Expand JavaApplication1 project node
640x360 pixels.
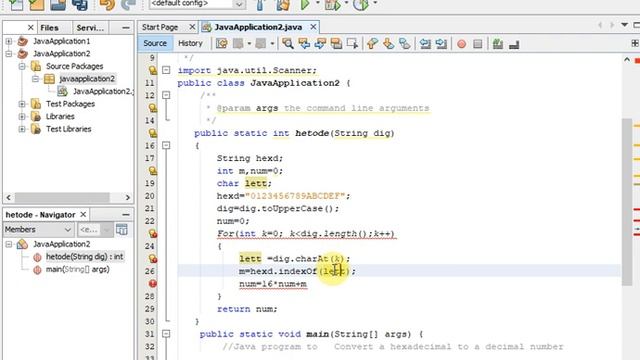tap(9, 41)
